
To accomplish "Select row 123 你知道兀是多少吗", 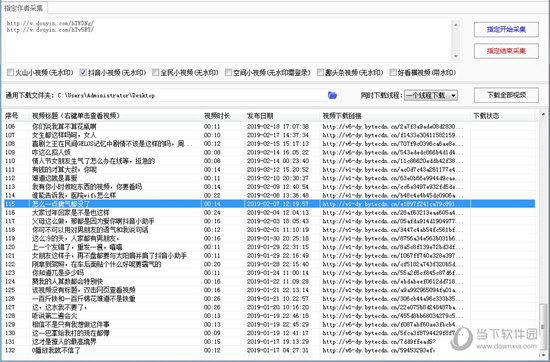I will pyautogui.click(x=269, y=273).
